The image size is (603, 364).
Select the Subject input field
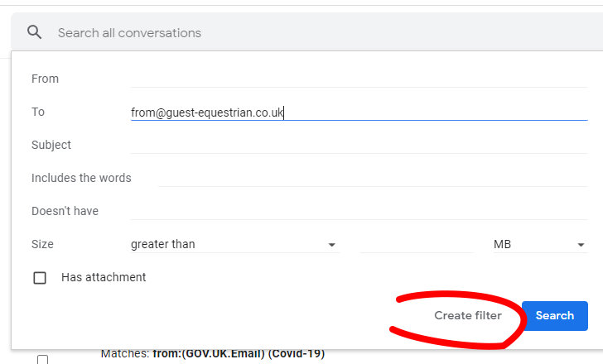(x=359, y=145)
